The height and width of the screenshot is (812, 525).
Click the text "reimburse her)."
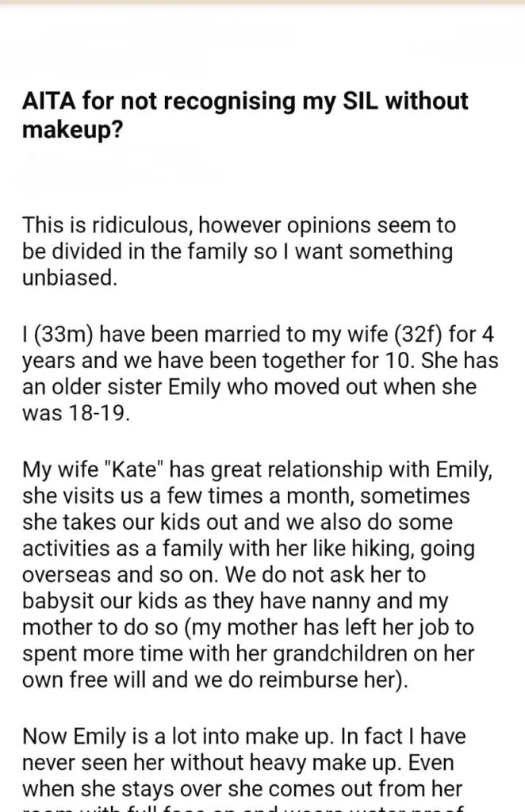pyautogui.click(x=333, y=680)
